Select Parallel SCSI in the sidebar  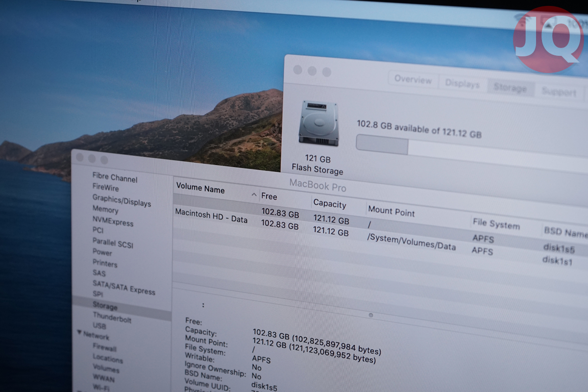click(x=113, y=243)
